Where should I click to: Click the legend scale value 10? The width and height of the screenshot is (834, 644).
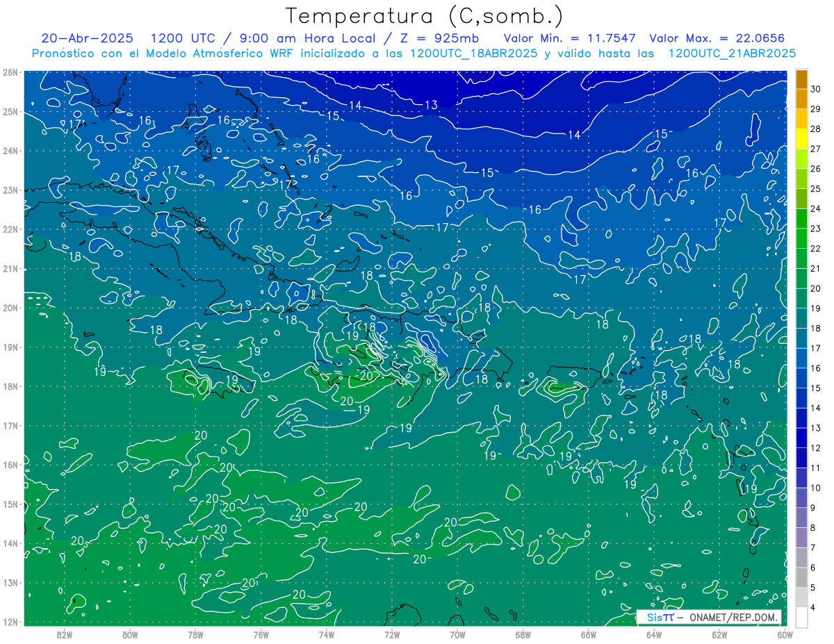point(816,488)
